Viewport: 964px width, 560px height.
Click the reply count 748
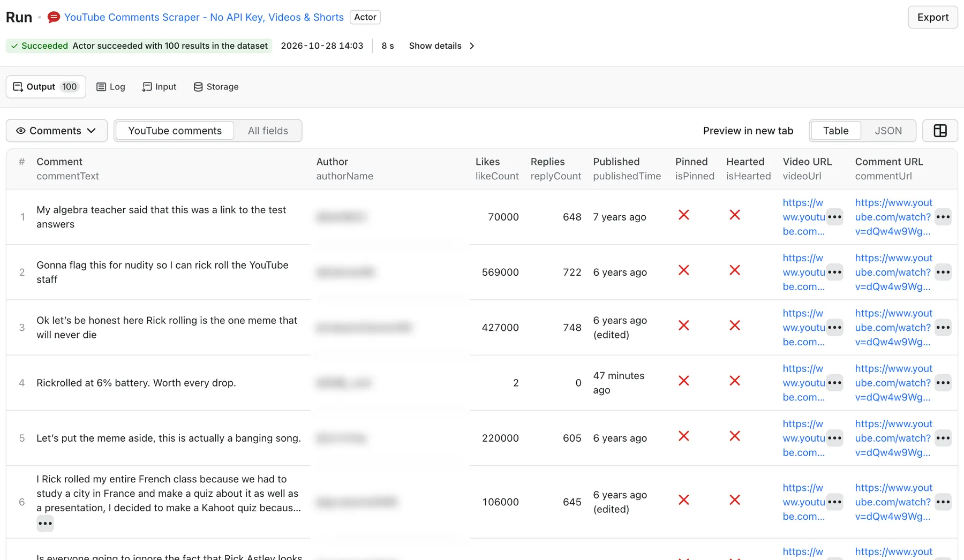tap(572, 327)
